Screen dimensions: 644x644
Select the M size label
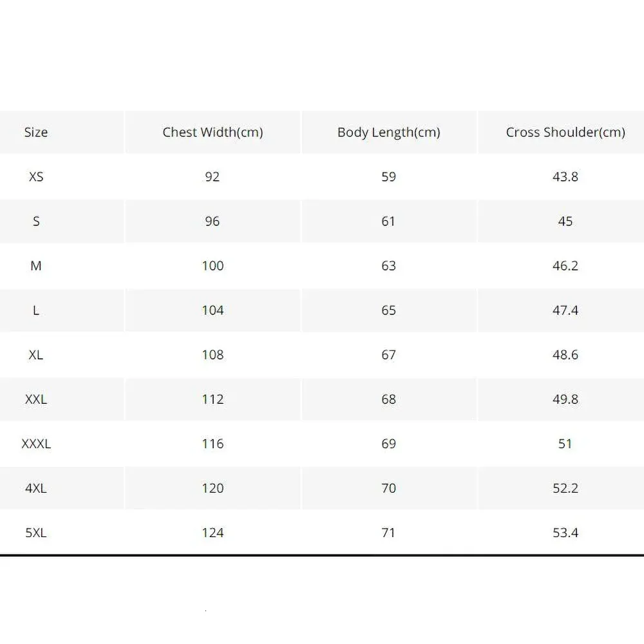(36, 265)
